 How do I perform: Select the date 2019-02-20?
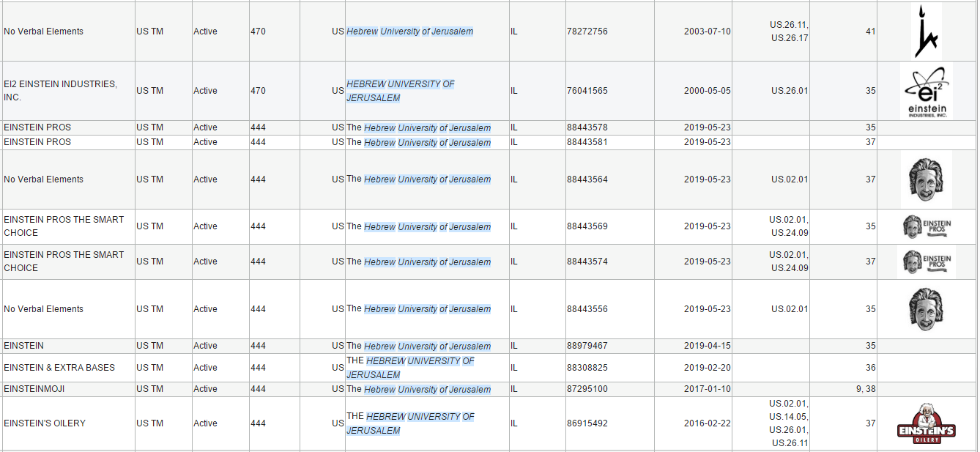(x=708, y=368)
